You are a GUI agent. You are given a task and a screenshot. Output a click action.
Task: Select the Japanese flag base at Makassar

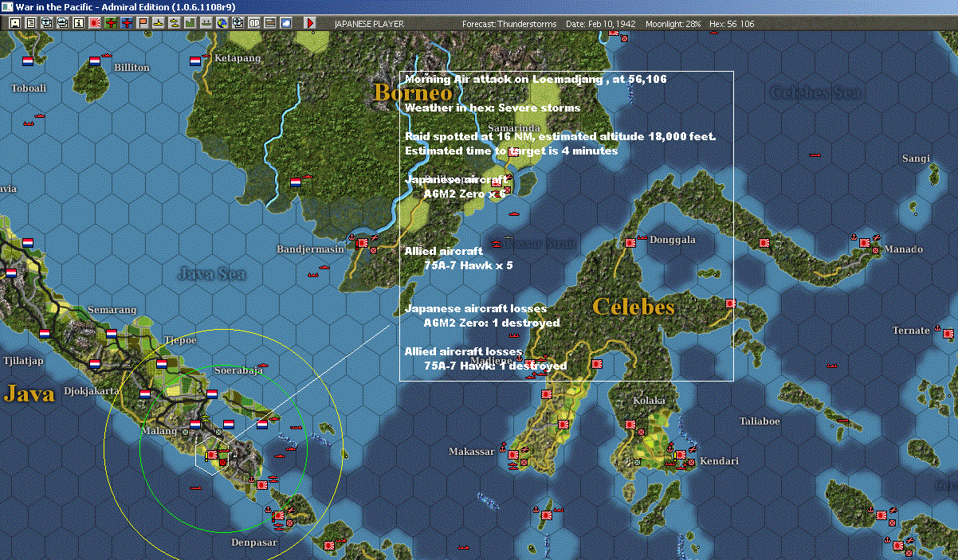pyautogui.click(x=513, y=455)
